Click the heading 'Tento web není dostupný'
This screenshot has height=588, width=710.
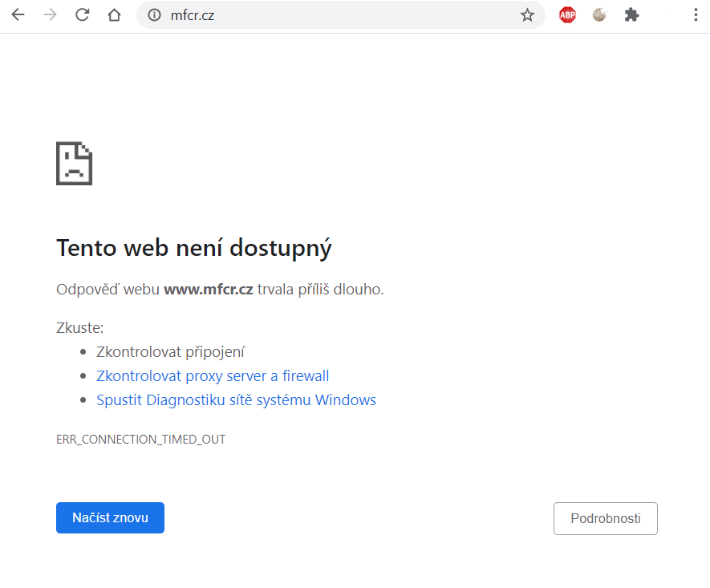coord(194,248)
